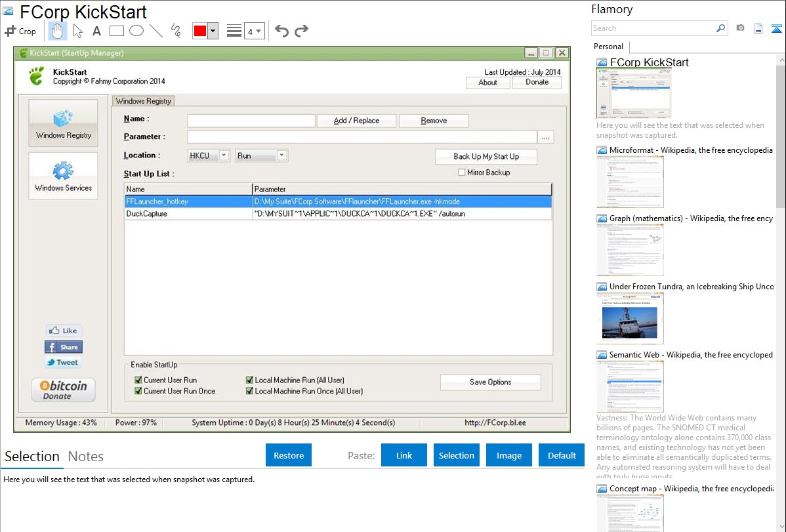Switch to the Notes tab
Image resolution: width=786 pixels, height=532 pixels.
coord(86,457)
